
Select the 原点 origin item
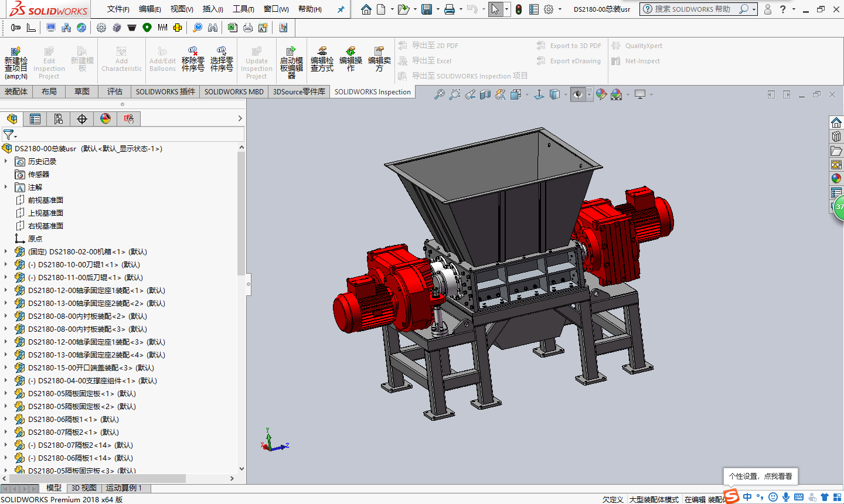coord(35,239)
